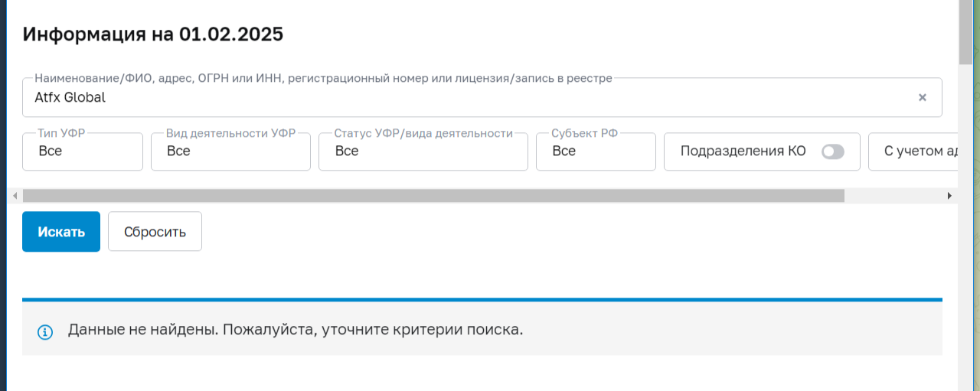Click the right arrow of the horizontal scrollbar

coord(949,196)
